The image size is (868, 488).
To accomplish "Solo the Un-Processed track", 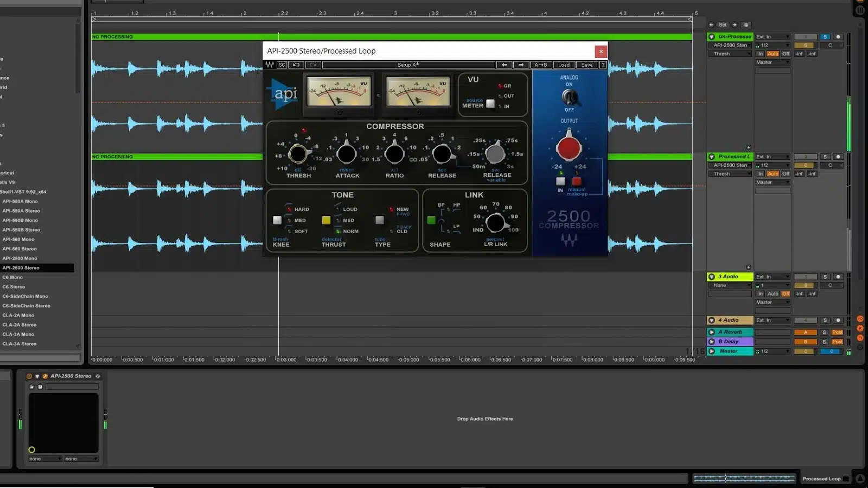I will (825, 37).
